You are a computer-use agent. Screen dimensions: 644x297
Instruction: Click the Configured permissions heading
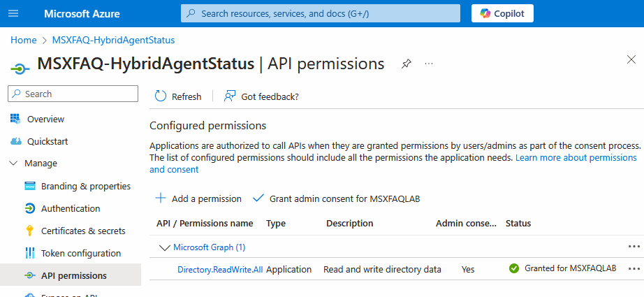coord(208,126)
